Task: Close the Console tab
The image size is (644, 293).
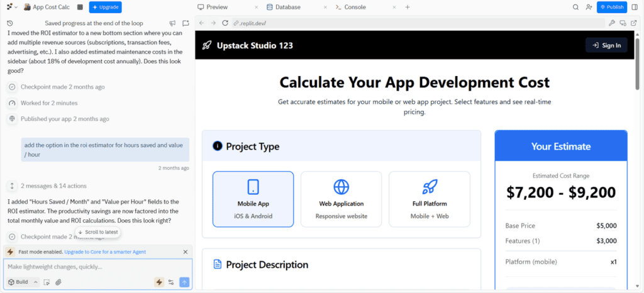Action: 394,7
